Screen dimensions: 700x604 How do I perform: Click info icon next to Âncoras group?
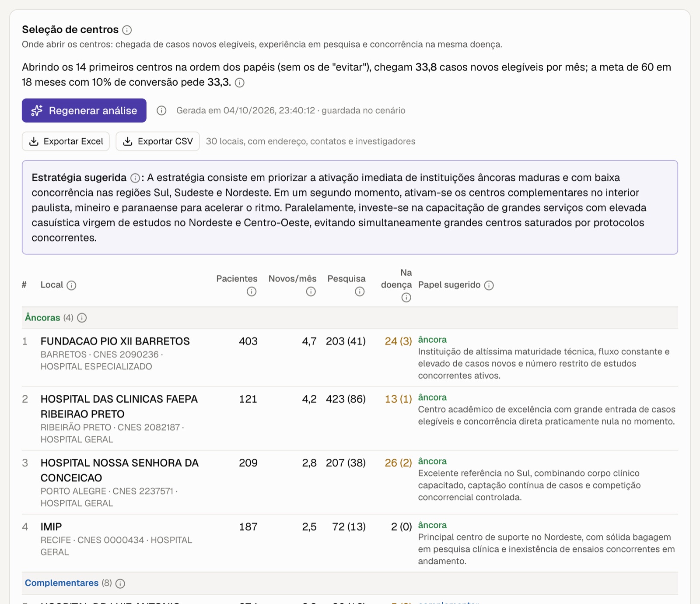pos(82,318)
